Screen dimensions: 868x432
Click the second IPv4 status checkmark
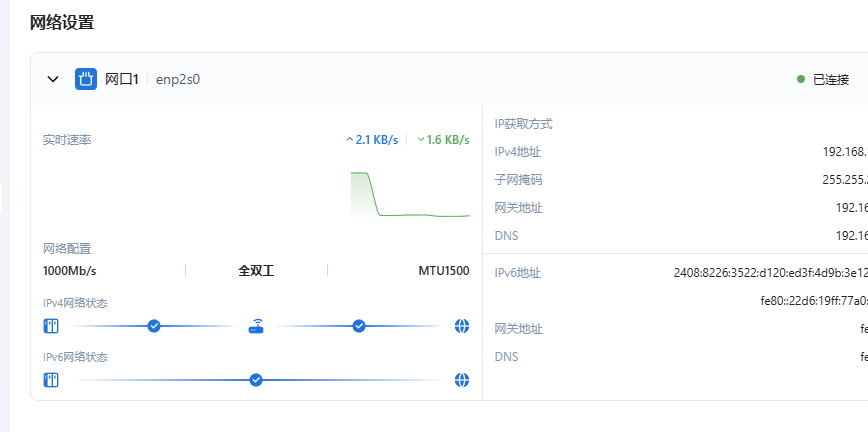click(x=359, y=326)
